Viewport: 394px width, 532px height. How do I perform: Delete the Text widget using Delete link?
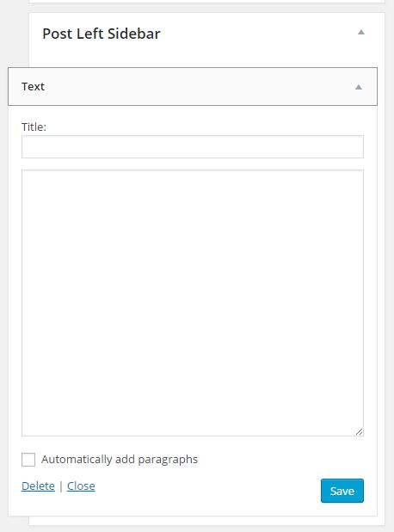(38, 486)
